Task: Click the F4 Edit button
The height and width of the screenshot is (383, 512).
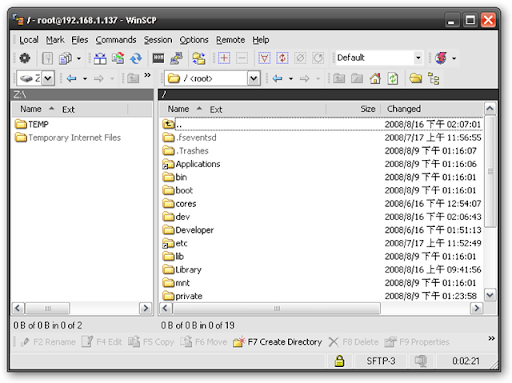Action: coord(102,342)
